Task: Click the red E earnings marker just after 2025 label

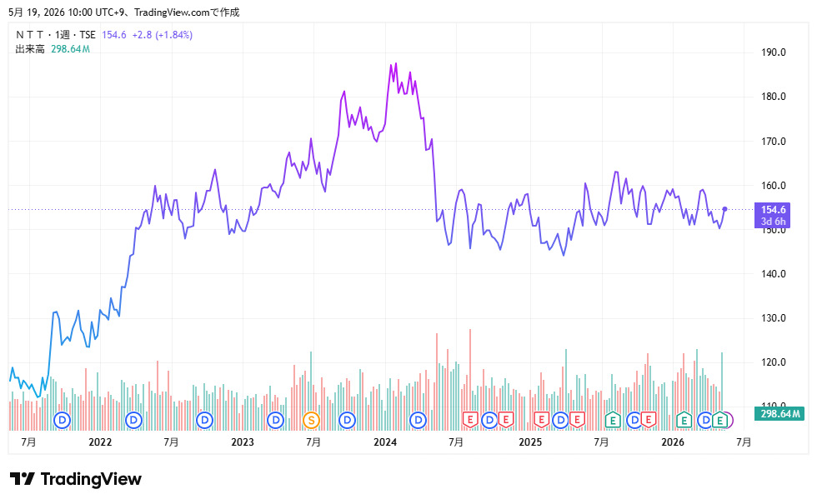Action: point(541,420)
